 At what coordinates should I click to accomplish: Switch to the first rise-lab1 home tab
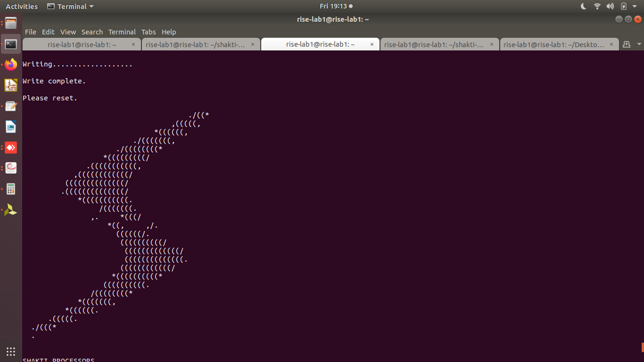(x=82, y=44)
